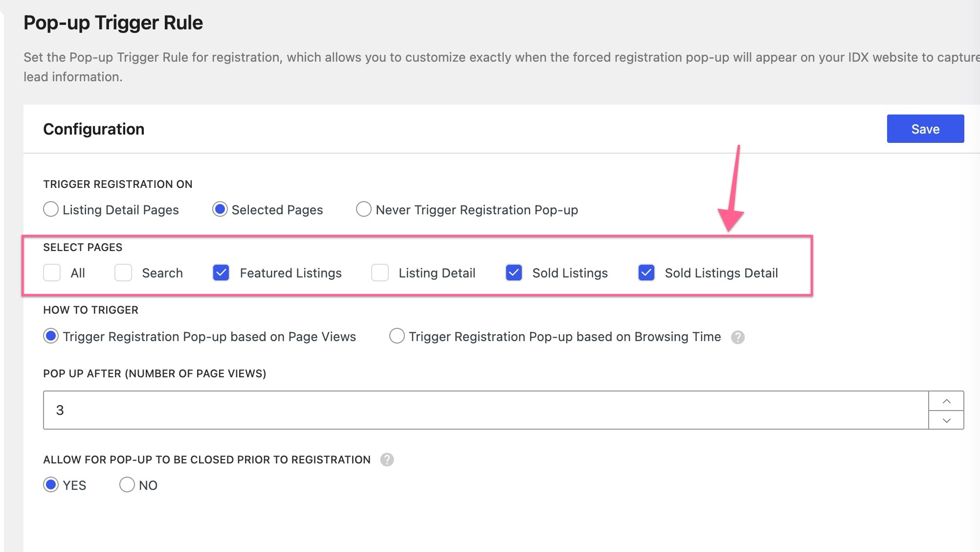Image resolution: width=980 pixels, height=552 pixels.
Task: Click the SELECT PAGES label
Action: pos(83,247)
